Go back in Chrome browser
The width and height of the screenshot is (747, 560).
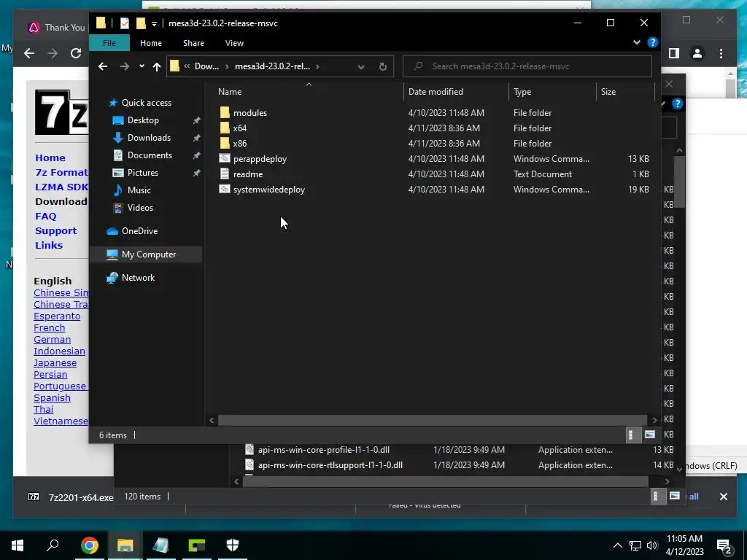29,53
